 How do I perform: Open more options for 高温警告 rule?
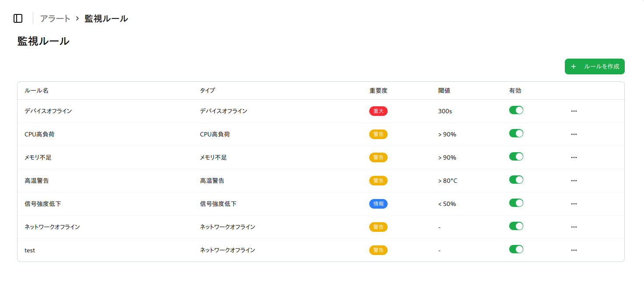pyautogui.click(x=574, y=181)
